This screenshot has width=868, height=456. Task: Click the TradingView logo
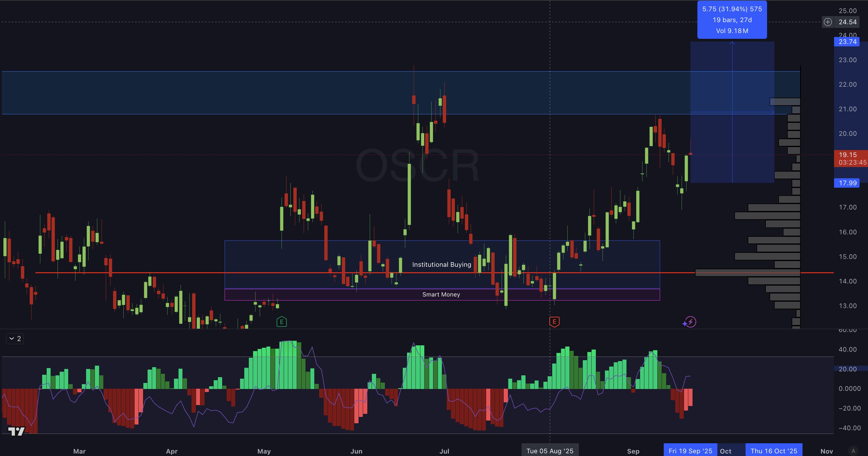point(16,431)
